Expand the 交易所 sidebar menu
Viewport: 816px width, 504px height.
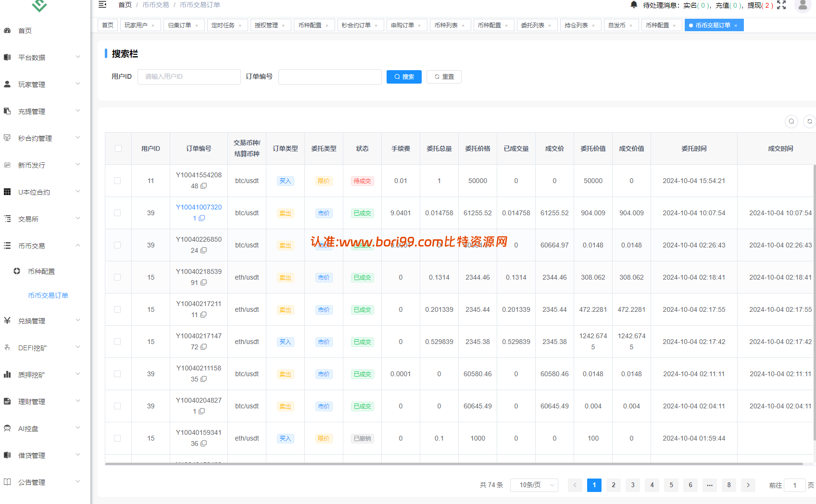[x=45, y=219]
